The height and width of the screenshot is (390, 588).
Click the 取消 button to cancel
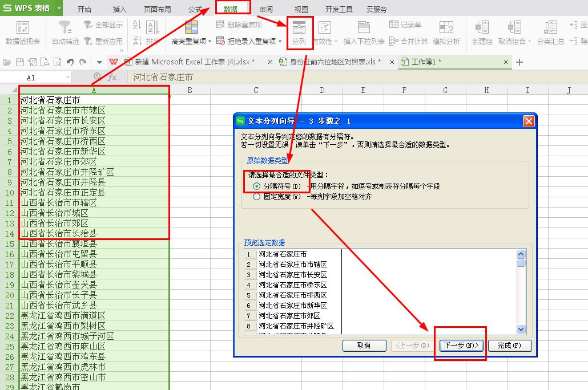(364, 346)
